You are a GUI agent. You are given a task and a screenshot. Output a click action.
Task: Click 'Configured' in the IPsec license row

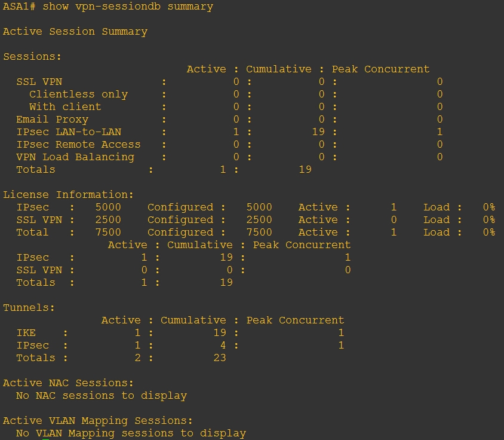[x=180, y=207]
